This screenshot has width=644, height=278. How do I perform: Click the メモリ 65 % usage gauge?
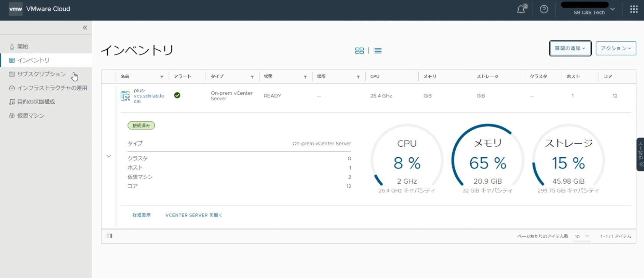pos(488,160)
